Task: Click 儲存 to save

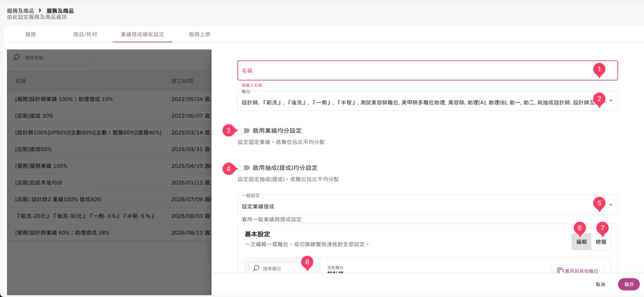Action: (x=628, y=284)
